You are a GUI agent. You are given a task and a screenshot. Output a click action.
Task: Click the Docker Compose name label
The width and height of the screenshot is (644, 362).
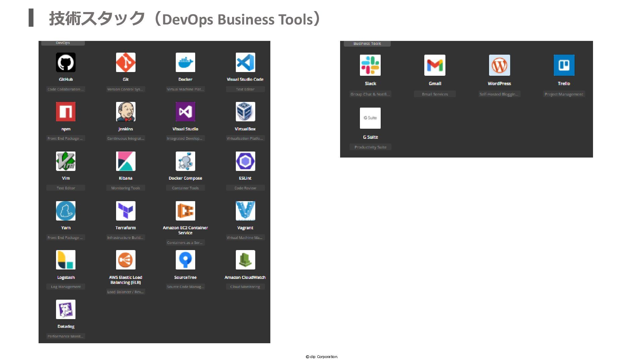click(x=185, y=178)
